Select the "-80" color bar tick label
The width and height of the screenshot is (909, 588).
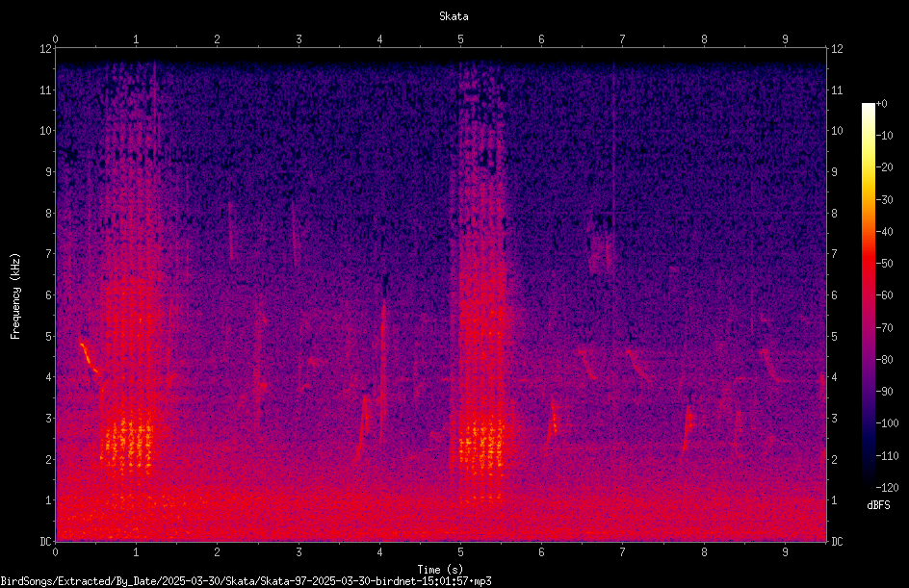[885, 360]
